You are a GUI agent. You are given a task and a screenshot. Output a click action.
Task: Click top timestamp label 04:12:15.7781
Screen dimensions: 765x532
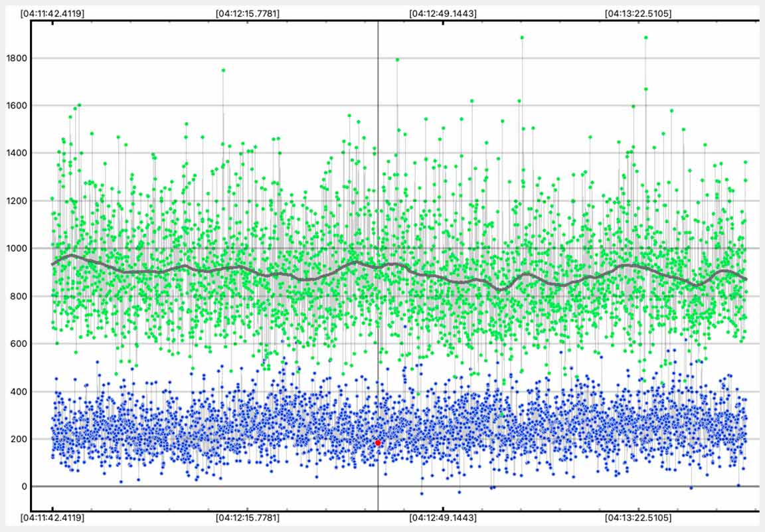[248, 13]
